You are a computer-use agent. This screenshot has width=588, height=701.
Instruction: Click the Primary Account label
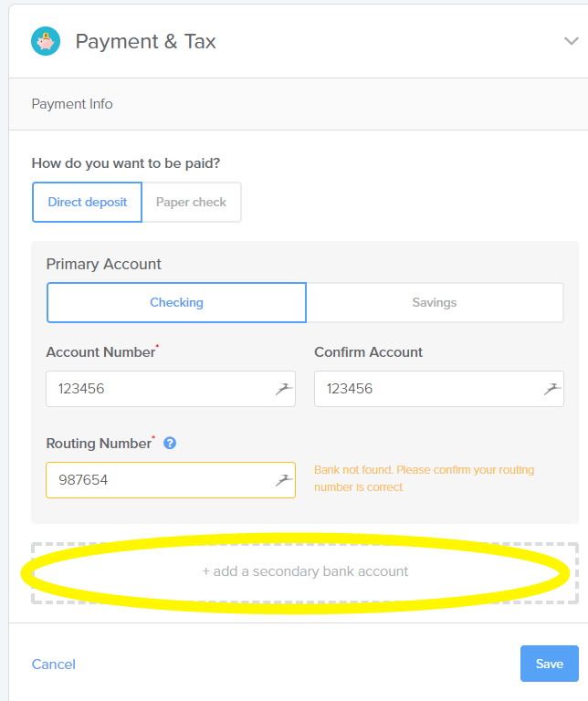pos(104,264)
